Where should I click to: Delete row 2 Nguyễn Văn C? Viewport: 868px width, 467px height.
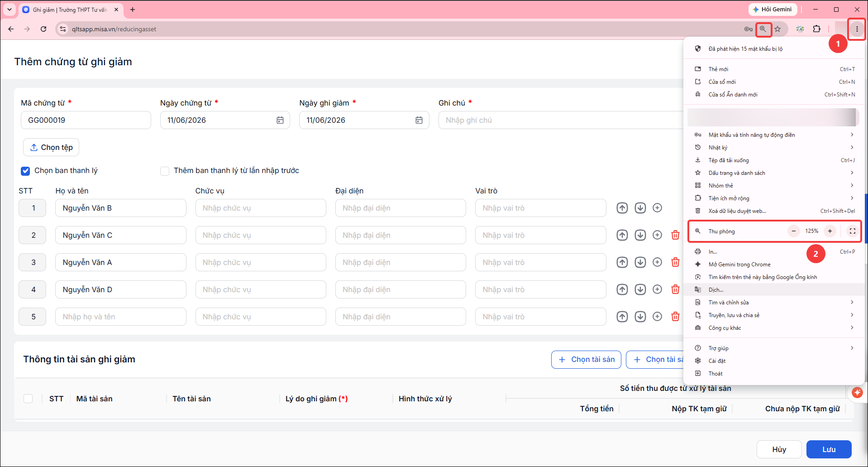pyautogui.click(x=675, y=235)
